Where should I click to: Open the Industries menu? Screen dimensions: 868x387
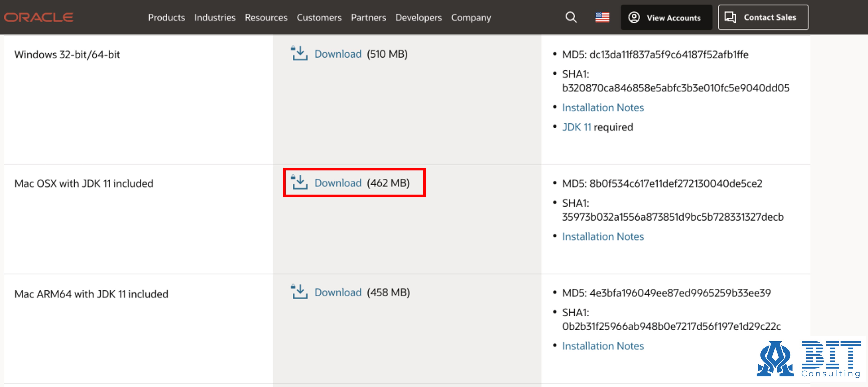[215, 18]
